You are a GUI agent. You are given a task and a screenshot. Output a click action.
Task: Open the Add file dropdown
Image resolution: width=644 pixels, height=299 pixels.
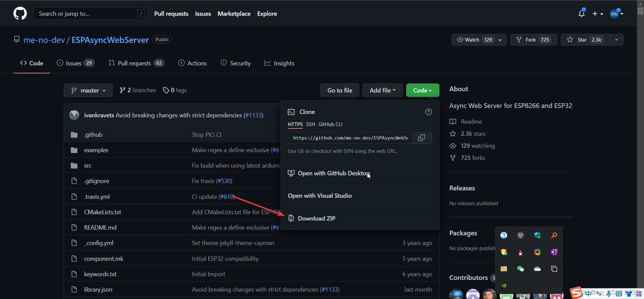tap(383, 90)
